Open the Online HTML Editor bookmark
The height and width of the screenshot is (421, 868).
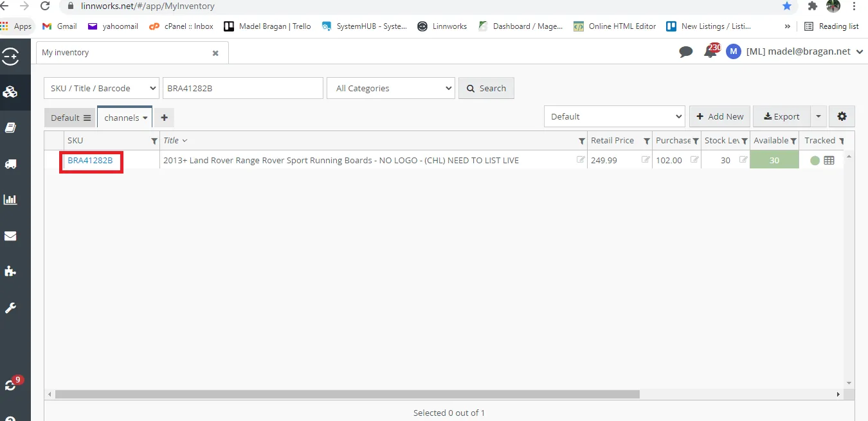(615, 26)
